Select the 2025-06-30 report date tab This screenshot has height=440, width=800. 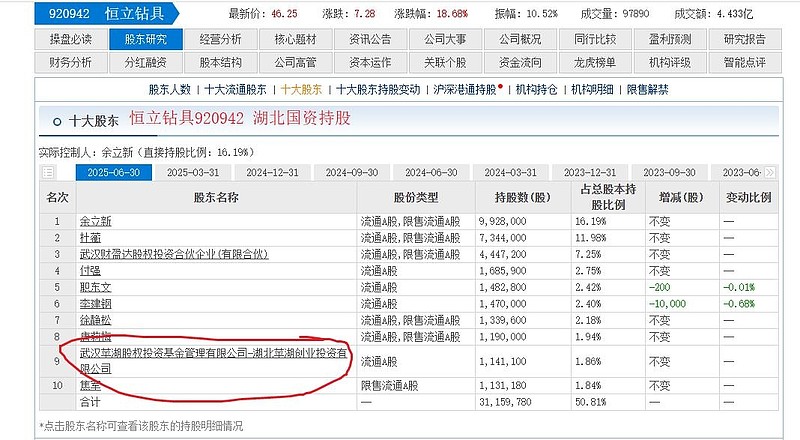click(114, 173)
